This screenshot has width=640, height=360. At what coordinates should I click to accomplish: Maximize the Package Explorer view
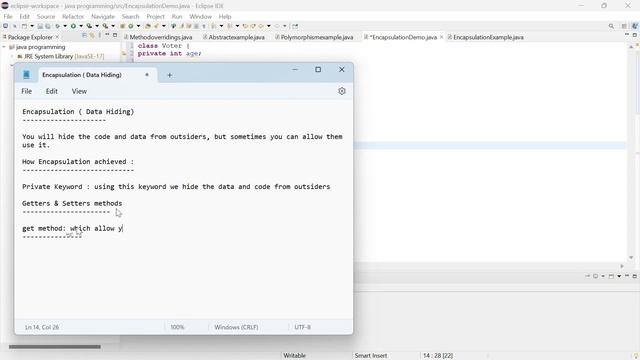point(115,35)
